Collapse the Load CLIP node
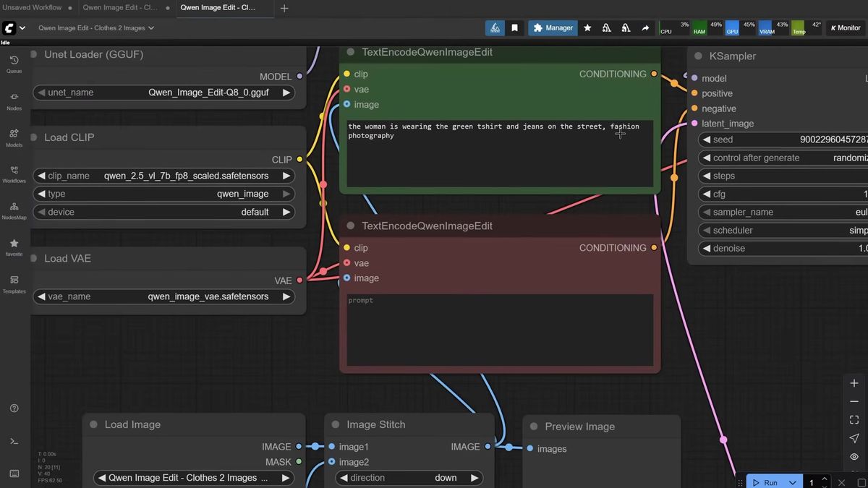 click(x=33, y=137)
